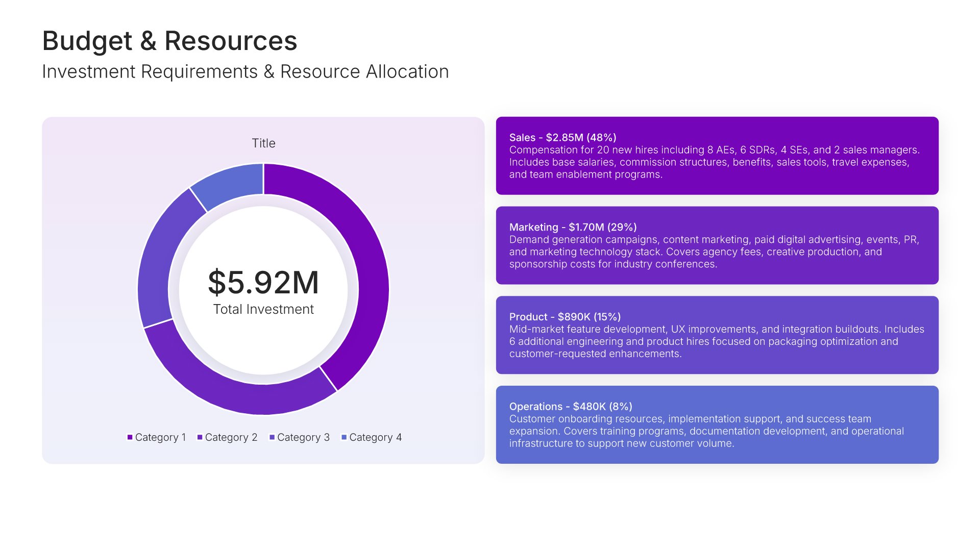The image size is (980, 551).
Task: Select the Marketing - $1.70M card
Action: 717,245
